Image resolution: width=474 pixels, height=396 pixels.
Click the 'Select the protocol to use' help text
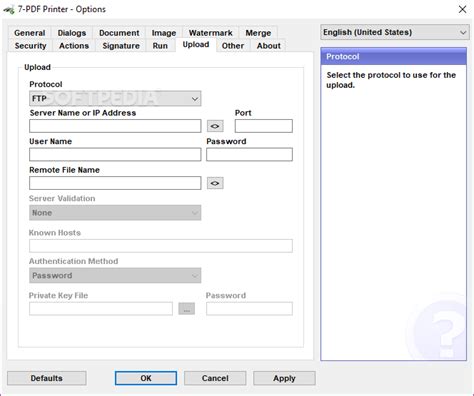pos(391,80)
